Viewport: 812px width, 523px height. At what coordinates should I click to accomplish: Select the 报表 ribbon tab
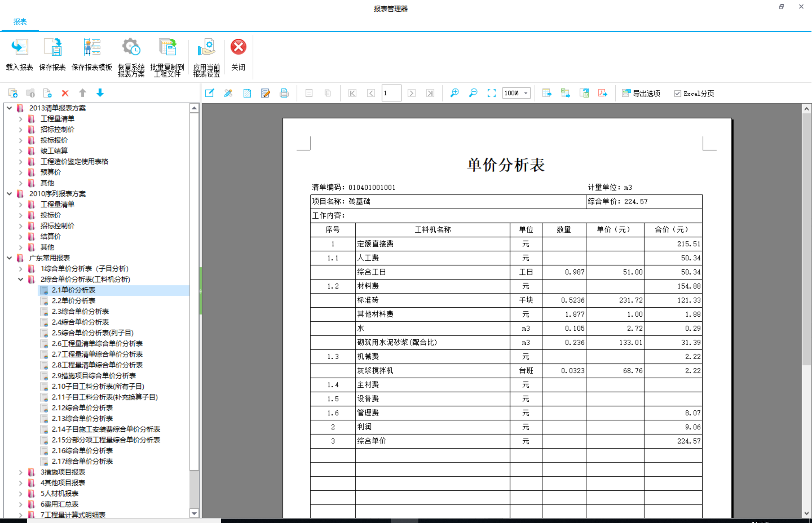[x=20, y=22]
